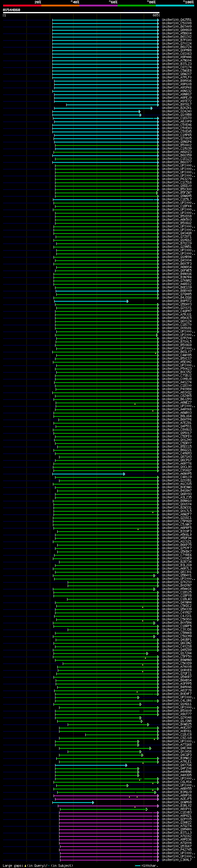
Task: Select the UniRef100_Q9NGP4 label
Action: pos(177,142)
